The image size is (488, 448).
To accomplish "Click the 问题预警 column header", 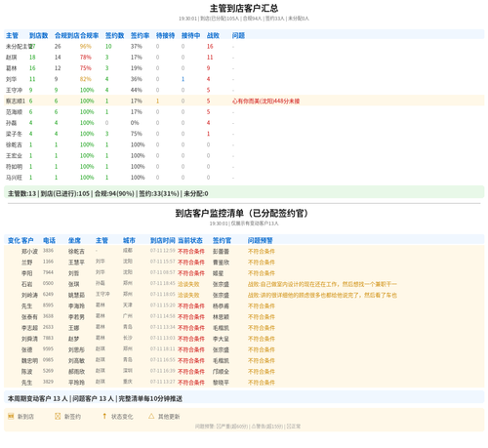I will [x=261, y=240].
